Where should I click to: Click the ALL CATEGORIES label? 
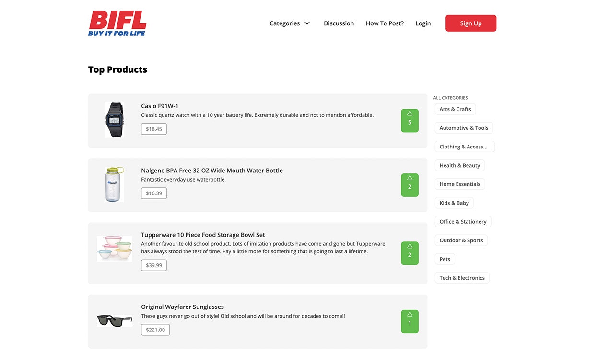pyautogui.click(x=450, y=98)
